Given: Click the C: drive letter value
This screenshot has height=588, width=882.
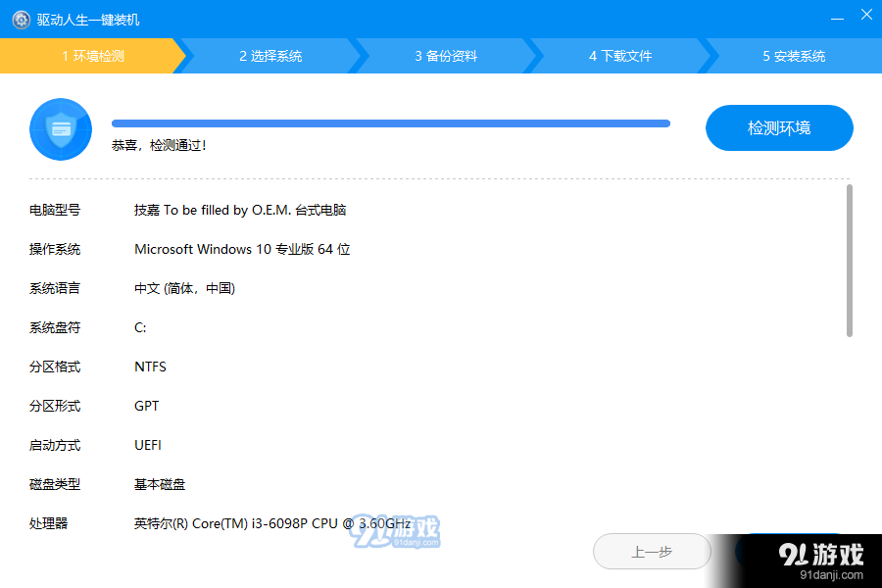Looking at the screenshot, I should click(140, 327).
